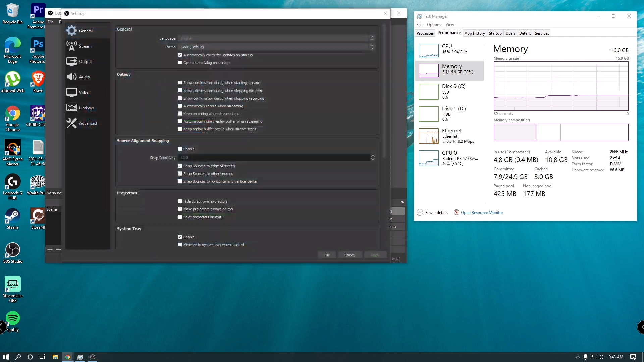
Task: Toggle system tray Enable checkbox
Action: click(x=180, y=237)
